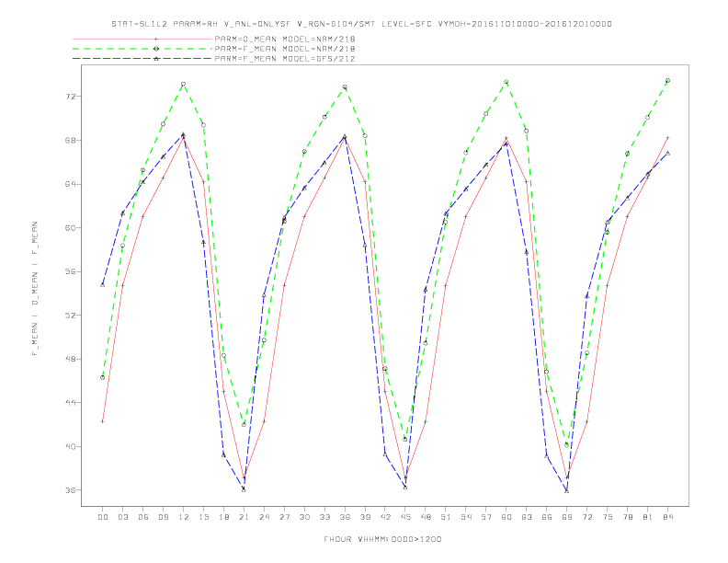Click green circle data point at hour 45
The height and width of the screenshot is (563, 728).
405,439
